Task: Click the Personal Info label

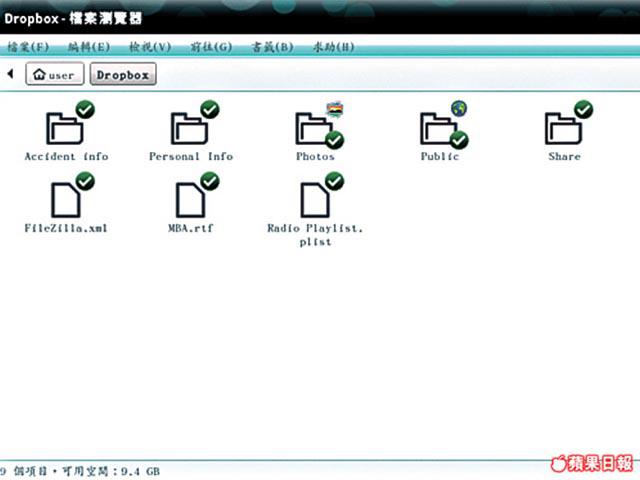Action: point(191,156)
